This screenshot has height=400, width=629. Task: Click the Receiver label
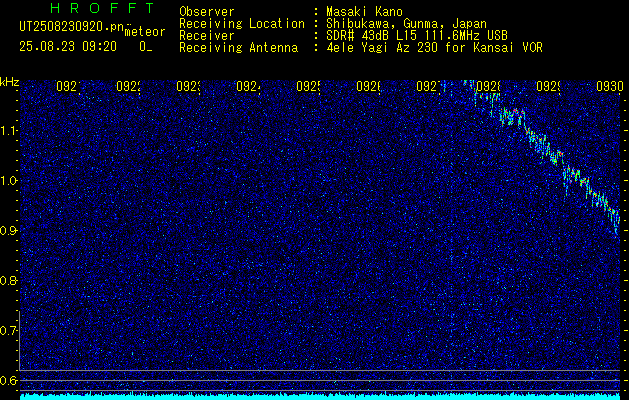pyautogui.click(x=207, y=36)
